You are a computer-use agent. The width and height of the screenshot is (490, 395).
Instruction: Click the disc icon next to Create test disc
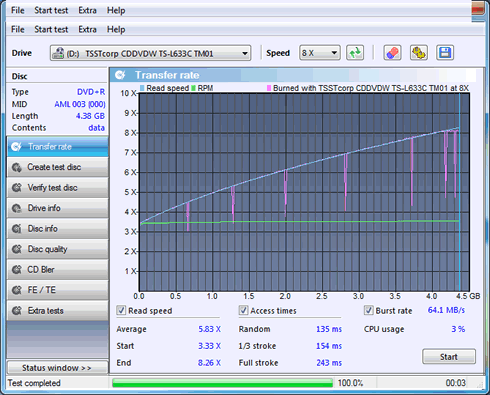pyautogui.click(x=17, y=167)
